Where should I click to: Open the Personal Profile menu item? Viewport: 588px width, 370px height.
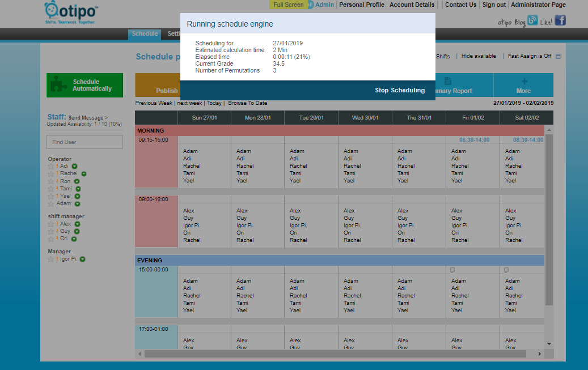[361, 5]
